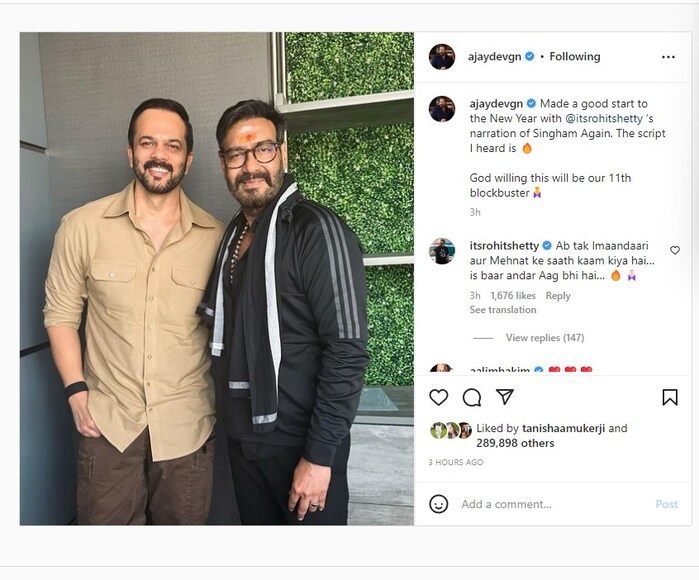Open the @itsrohitshetty mention in caption
The height and width of the screenshot is (580, 699).
(x=604, y=119)
